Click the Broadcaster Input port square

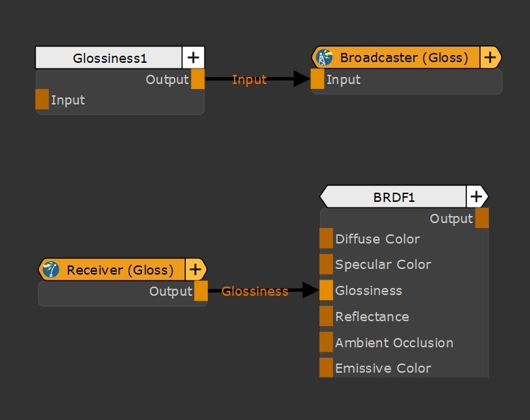coord(318,79)
